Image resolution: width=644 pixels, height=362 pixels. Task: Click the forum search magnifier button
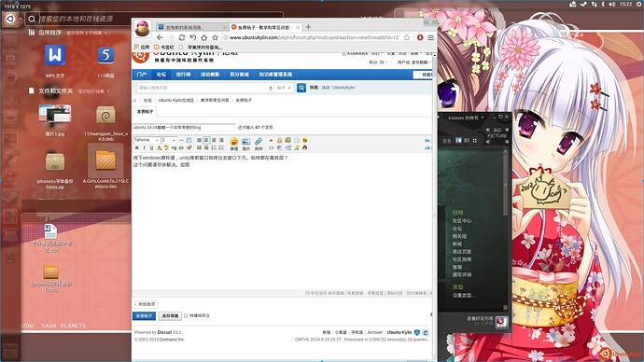point(301,88)
